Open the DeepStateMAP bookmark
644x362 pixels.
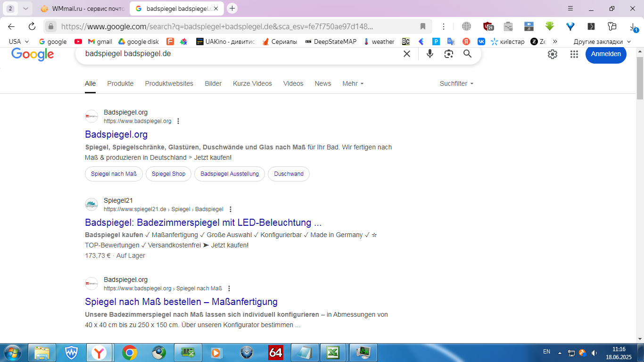pyautogui.click(x=330, y=41)
